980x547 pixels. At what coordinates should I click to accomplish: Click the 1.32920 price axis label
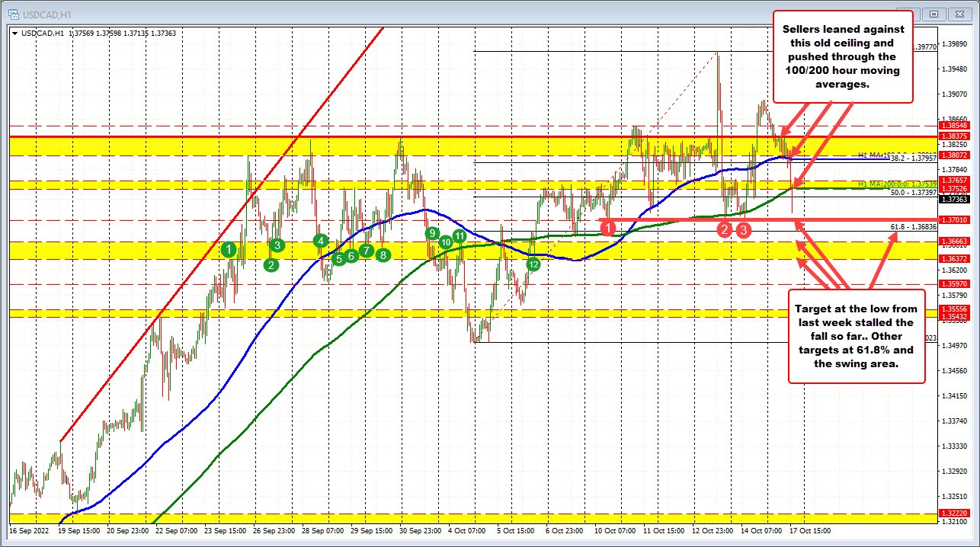tap(955, 472)
